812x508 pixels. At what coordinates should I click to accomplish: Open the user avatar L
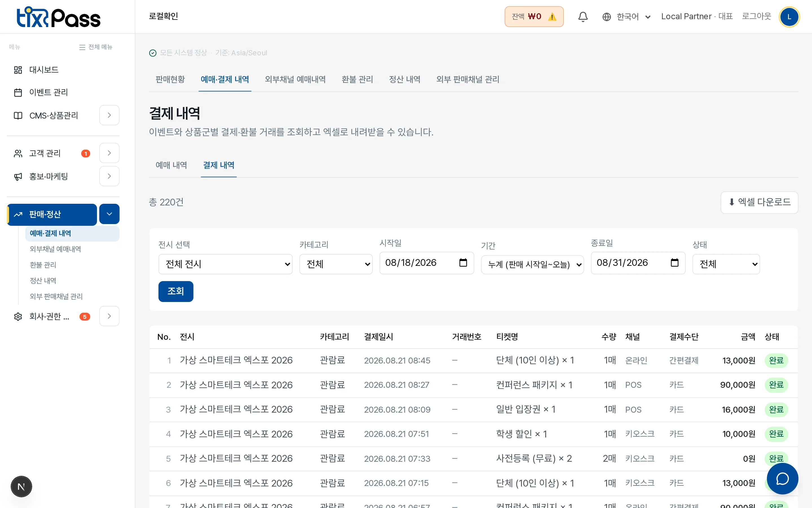pos(789,17)
